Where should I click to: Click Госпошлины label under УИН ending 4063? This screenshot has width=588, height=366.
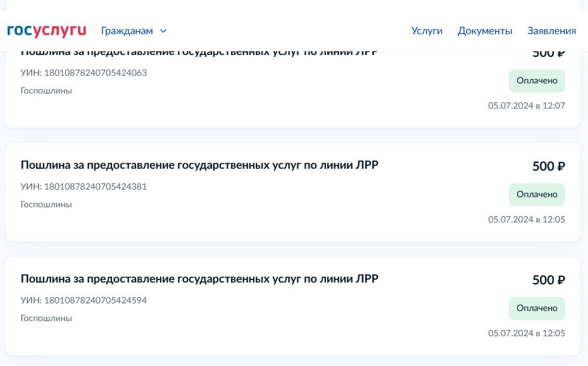(46, 90)
